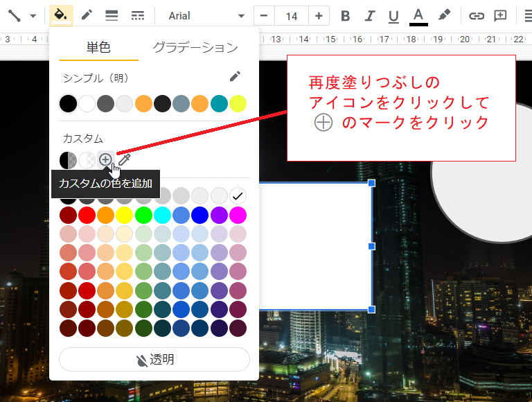The image size is (532, 402).
Task: Toggle bold formatting
Action: pos(346,16)
